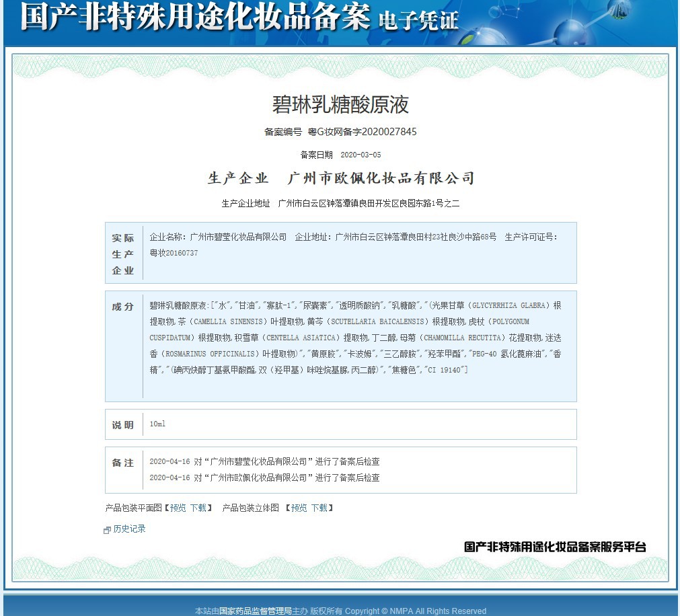
Task: Select license number 粤妆20160737
Action: (174, 253)
